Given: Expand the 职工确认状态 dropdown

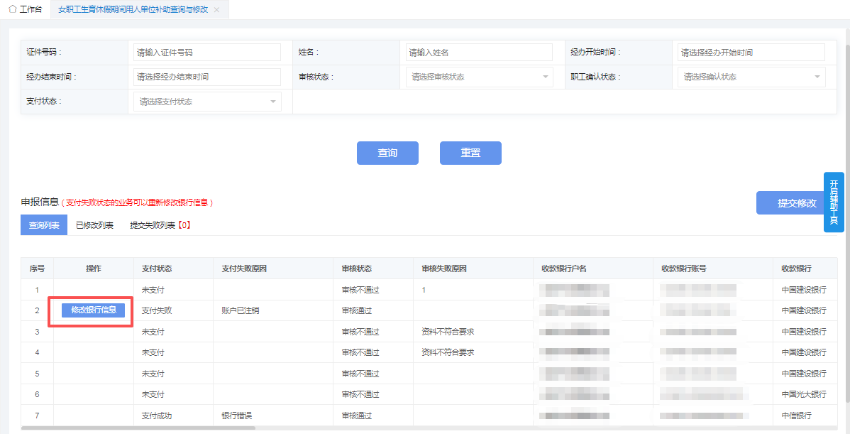Looking at the screenshot, I should click(x=751, y=77).
